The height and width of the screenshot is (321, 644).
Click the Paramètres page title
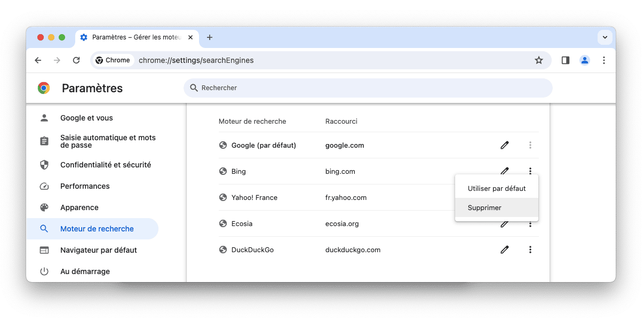click(92, 89)
